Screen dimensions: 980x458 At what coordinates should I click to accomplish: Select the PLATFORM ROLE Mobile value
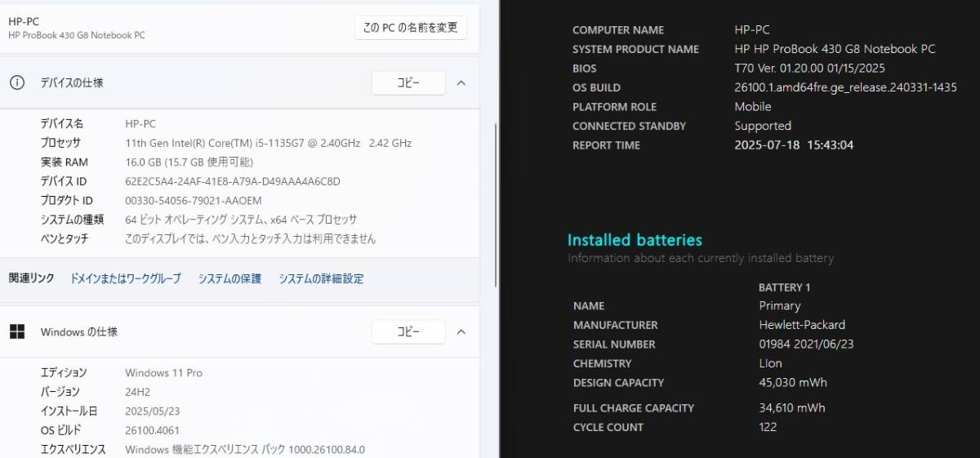(753, 107)
